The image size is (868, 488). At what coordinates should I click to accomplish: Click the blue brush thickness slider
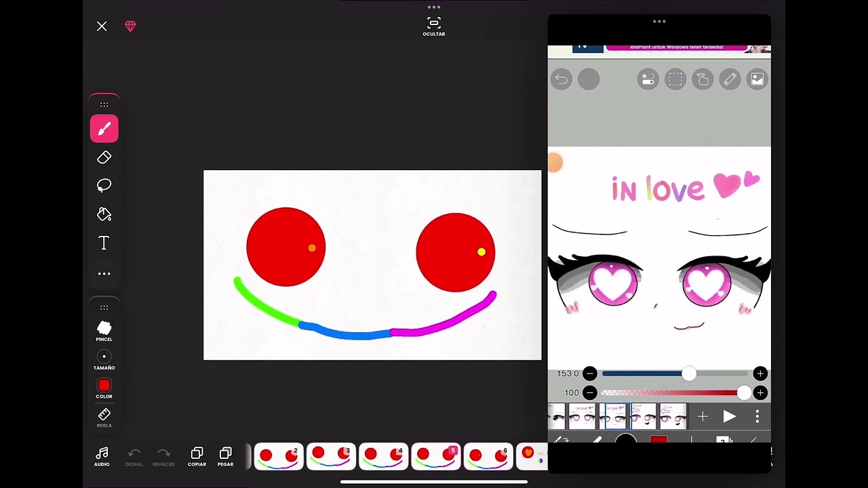pos(675,373)
